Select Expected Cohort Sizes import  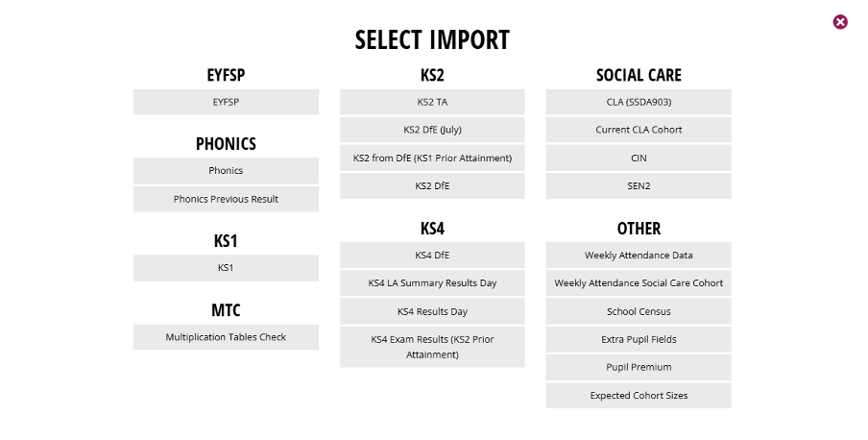tap(639, 396)
